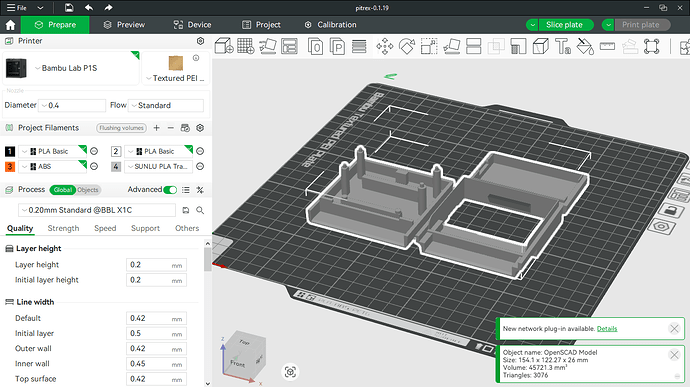Screen dimensions: 690x387
Task: Open the Lay on face tool
Action: click(x=451, y=46)
